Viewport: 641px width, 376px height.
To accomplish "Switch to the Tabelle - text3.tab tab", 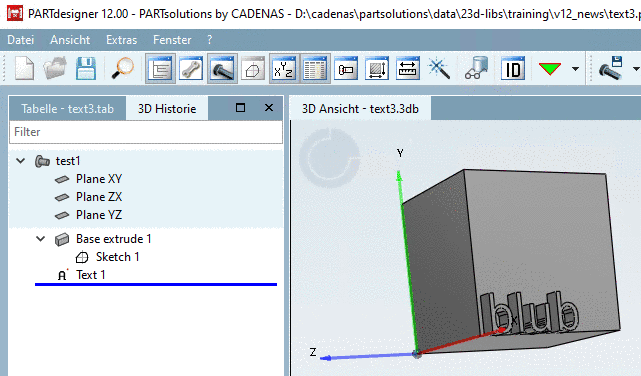I will pos(67,109).
